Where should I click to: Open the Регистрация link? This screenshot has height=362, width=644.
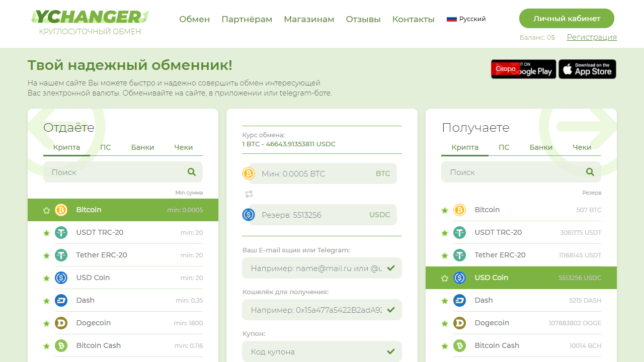click(592, 37)
